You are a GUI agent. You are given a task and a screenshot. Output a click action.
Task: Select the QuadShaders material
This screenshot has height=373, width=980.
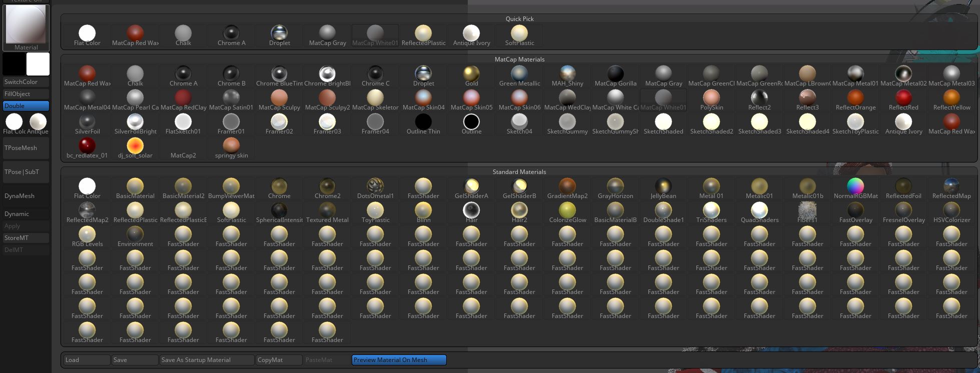pos(759,212)
